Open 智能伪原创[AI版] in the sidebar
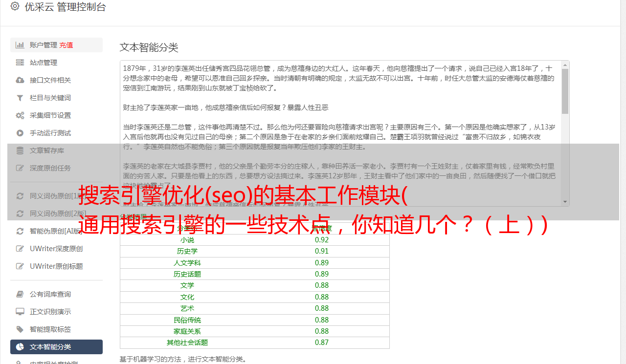The image size is (626, 364). coord(56,231)
